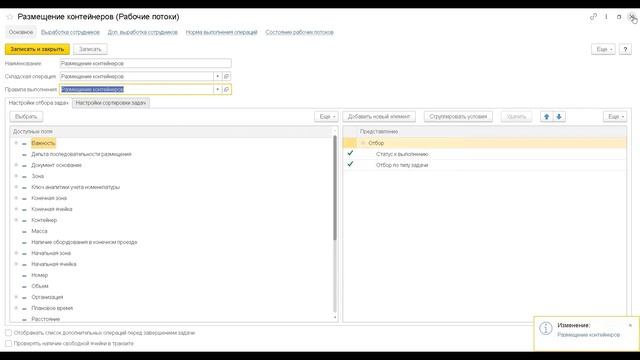Open the Складская операция dropdown arrow
Image resolution: width=640 pixels, height=360 pixels.
click(218, 76)
